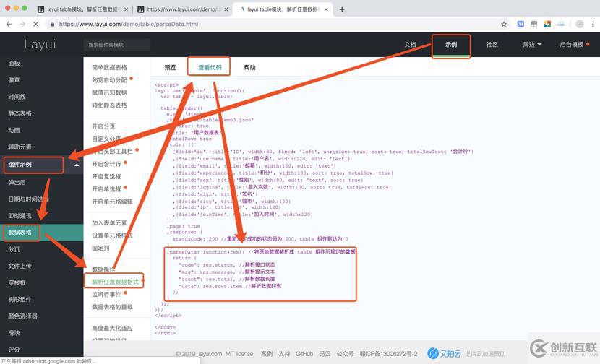Switch to the 预览 tab
Screen dimensions: 600x364
click(171, 67)
